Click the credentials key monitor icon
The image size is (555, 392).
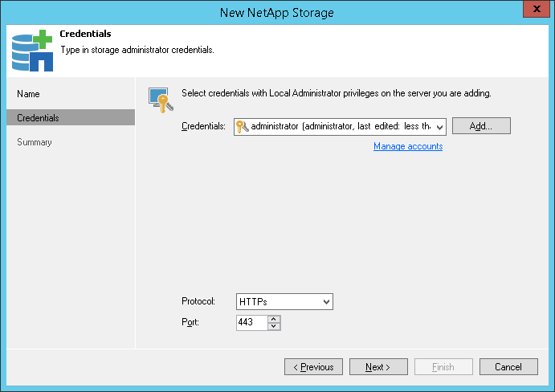161,100
